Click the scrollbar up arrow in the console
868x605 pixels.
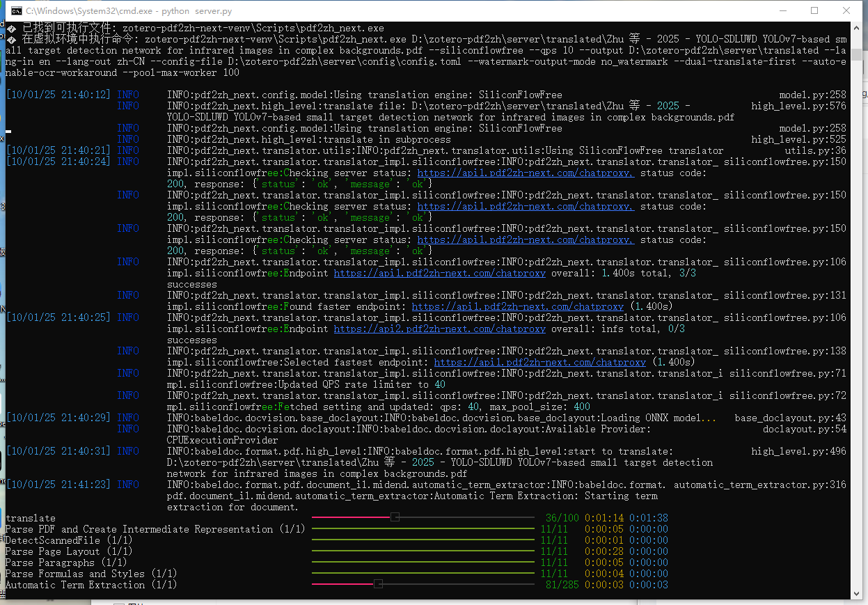(856, 28)
